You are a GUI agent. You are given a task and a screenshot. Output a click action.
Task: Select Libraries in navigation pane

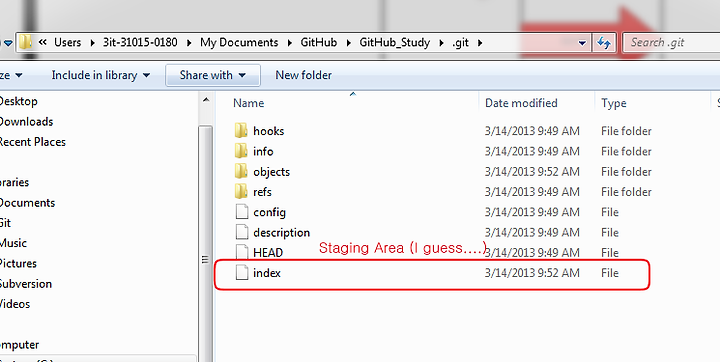click(15, 182)
